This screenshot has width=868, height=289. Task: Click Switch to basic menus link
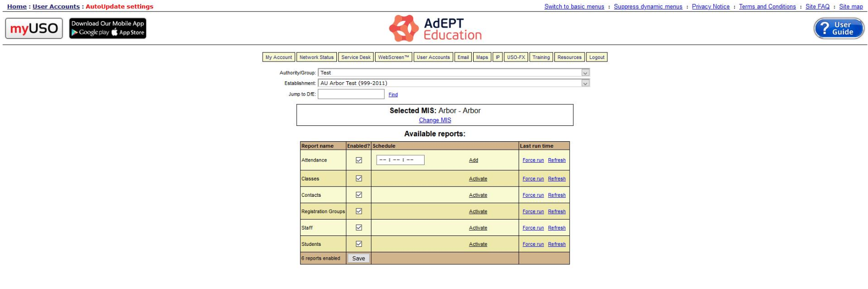(x=574, y=6)
